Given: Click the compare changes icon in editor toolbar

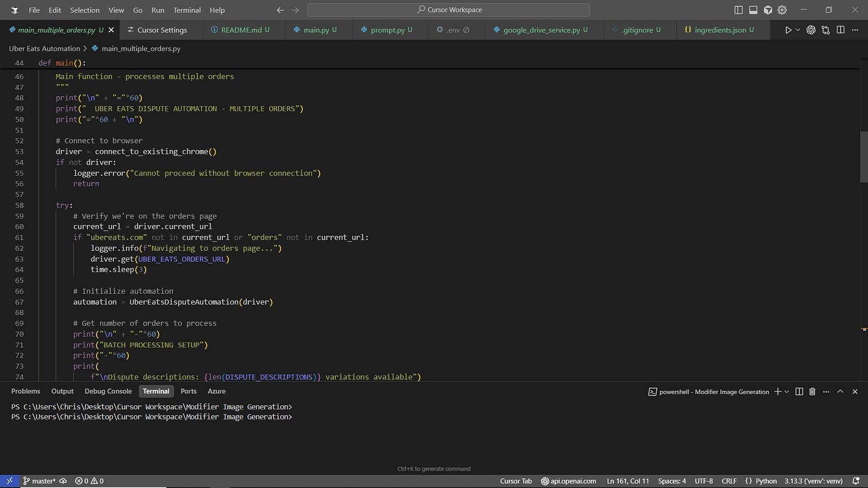Looking at the screenshot, I should coord(826,30).
